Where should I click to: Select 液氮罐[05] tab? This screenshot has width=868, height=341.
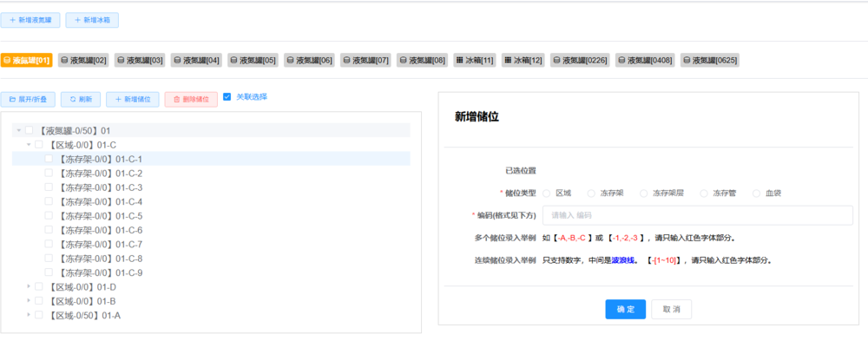coord(253,61)
